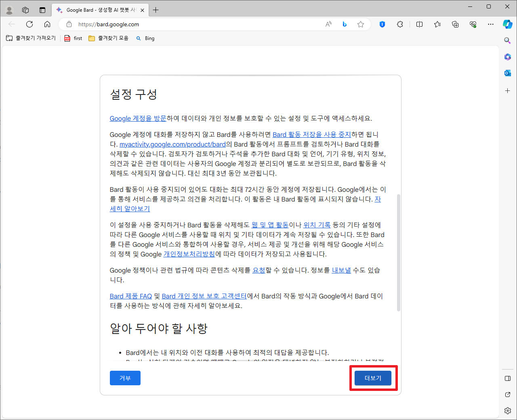
Task: Click 즐겨찾기 가져오기 bookmark item
Action: pos(31,38)
